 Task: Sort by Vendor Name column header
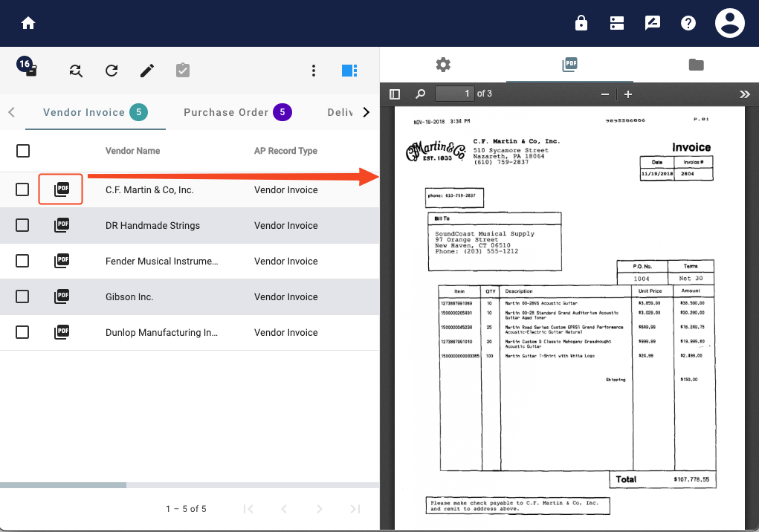pos(132,151)
